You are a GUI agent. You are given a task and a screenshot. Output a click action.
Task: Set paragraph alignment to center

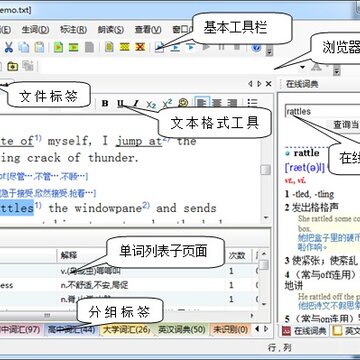coord(217,103)
